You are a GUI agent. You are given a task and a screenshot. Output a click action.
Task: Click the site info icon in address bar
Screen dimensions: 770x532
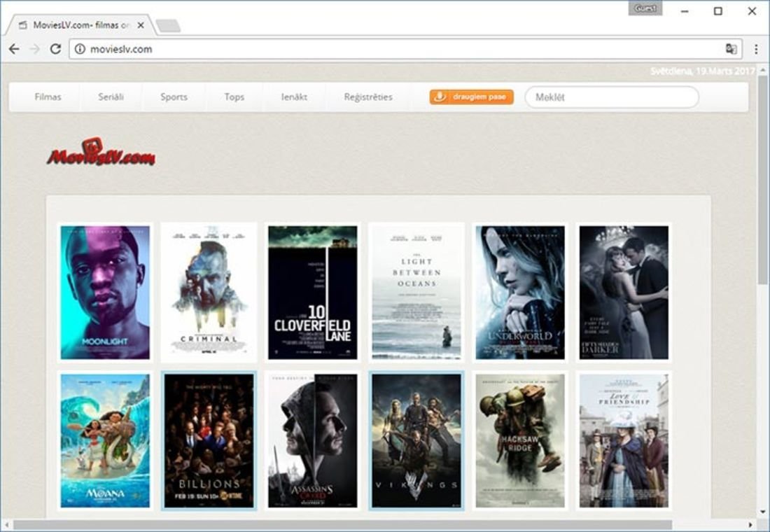point(80,49)
